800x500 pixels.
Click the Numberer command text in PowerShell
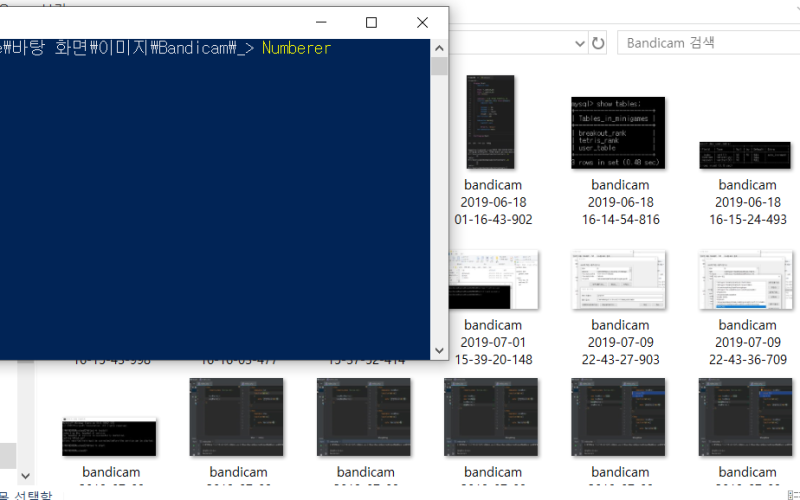click(296, 48)
